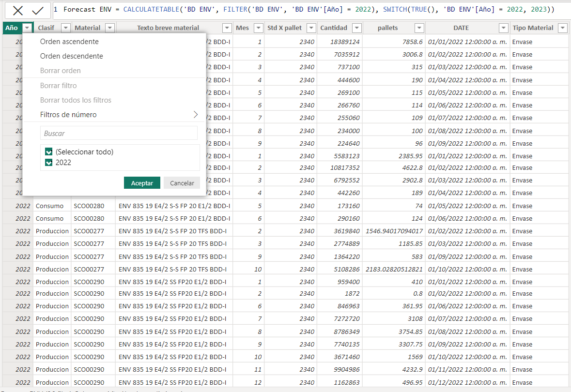Open the Std X pallet filter dropdown
The image size is (571, 392).
coord(311,28)
